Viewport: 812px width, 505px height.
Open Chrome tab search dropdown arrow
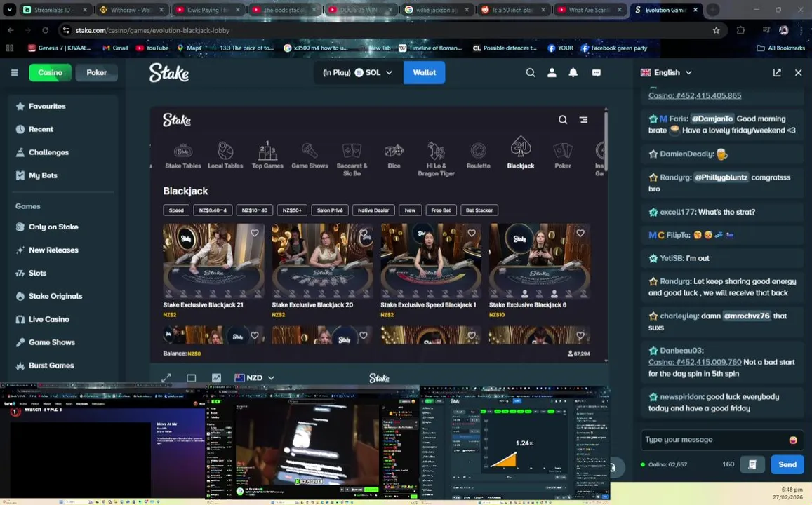(x=9, y=10)
